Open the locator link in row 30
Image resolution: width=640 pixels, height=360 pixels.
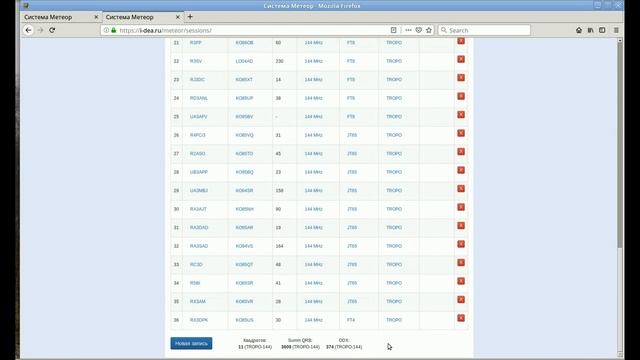click(x=244, y=209)
